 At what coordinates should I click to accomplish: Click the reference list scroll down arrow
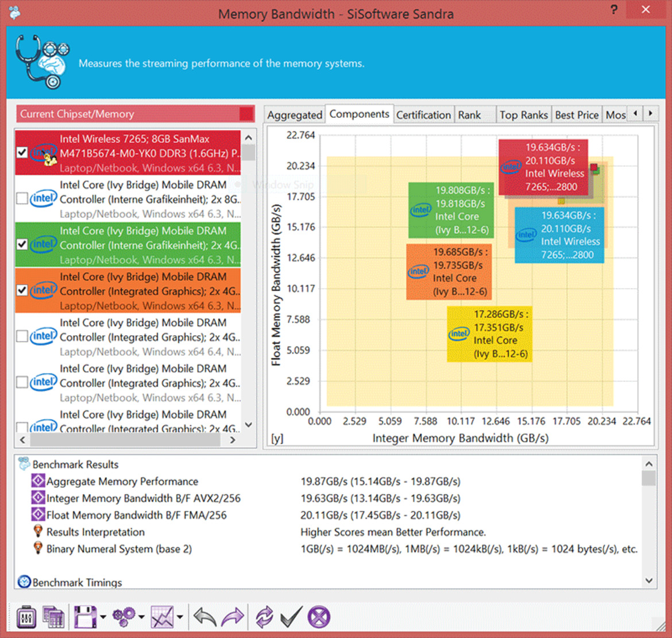(x=249, y=425)
